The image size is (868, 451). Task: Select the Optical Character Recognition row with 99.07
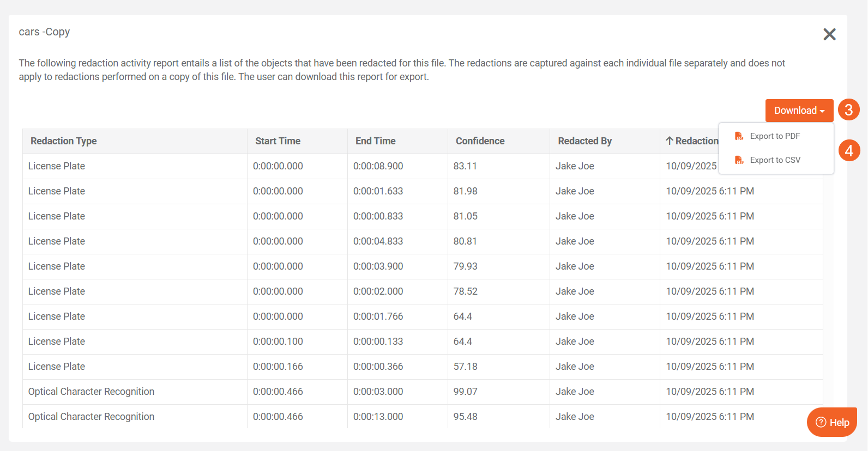(91, 392)
